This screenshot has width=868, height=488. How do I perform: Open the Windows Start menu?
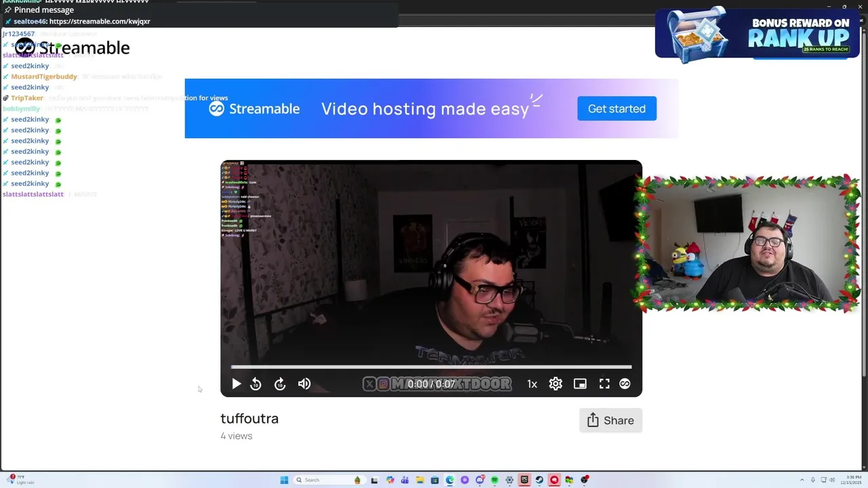click(x=284, y=480)
